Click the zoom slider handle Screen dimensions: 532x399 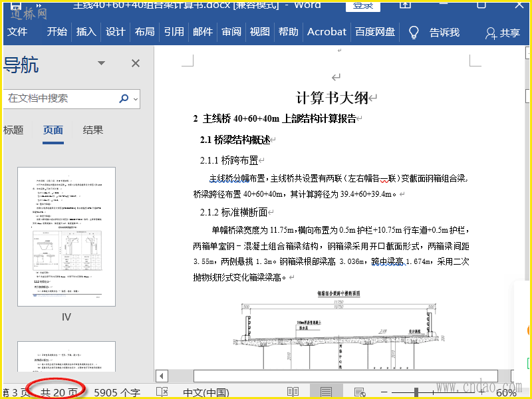tap(416, 392)
